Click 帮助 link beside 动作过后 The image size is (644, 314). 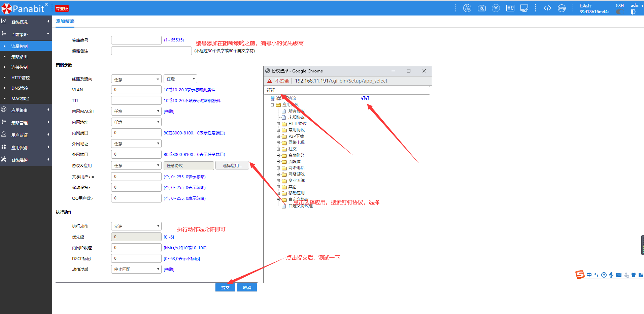pyautogui.click(x=169, y=270)
